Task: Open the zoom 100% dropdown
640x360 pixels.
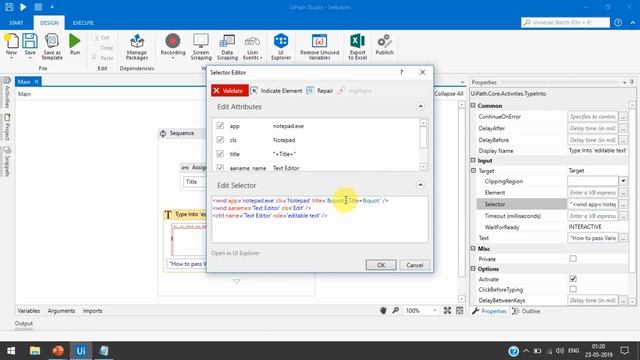Action: point(435,311)
